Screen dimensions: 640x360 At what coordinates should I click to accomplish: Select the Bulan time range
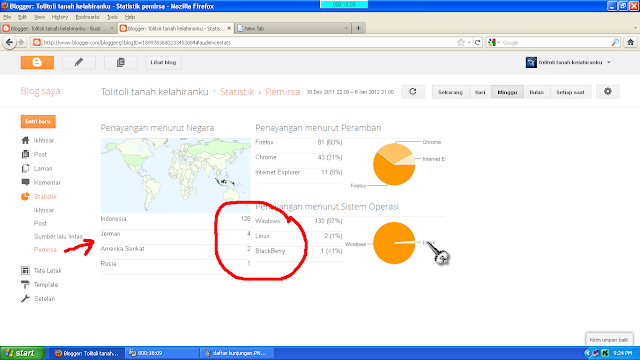click(x=537, y=92)
